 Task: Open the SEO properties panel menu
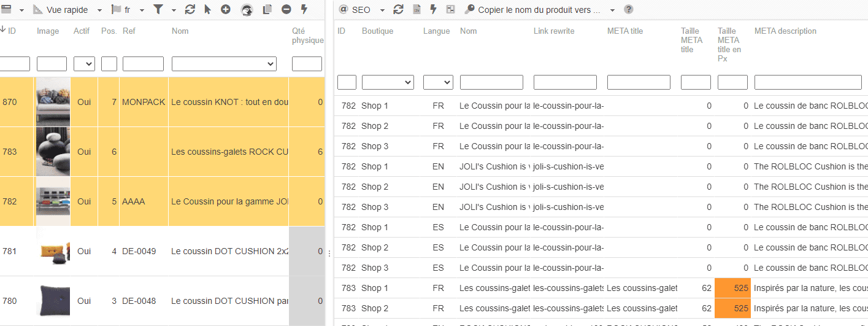click(362, 10)
